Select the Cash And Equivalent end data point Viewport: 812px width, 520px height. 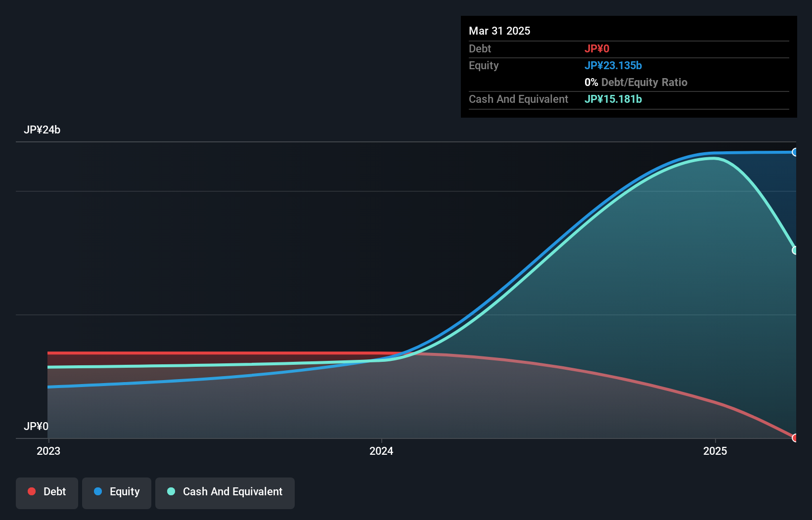(795, 251)
